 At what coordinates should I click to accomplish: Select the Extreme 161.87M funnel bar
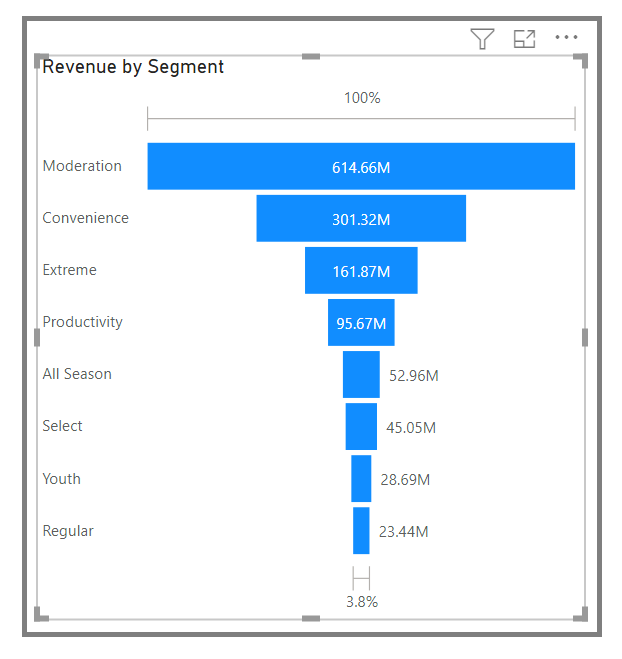point(361,271)
